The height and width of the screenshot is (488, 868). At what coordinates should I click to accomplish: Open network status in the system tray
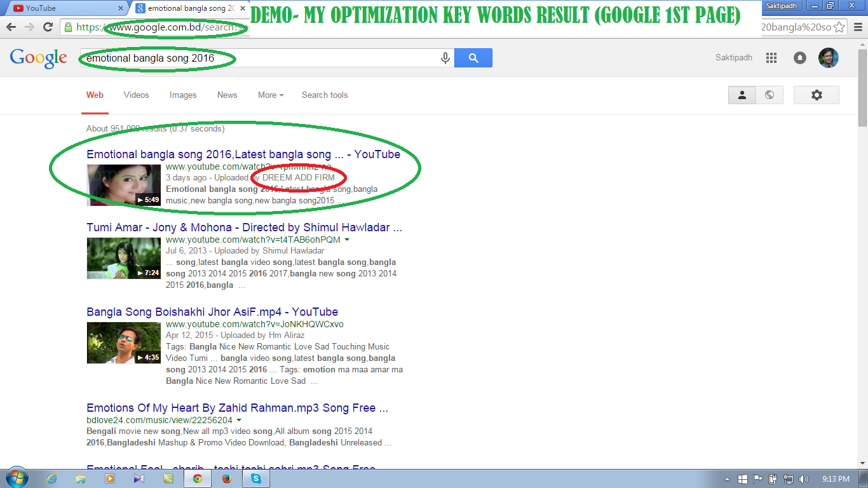(789, 479)
